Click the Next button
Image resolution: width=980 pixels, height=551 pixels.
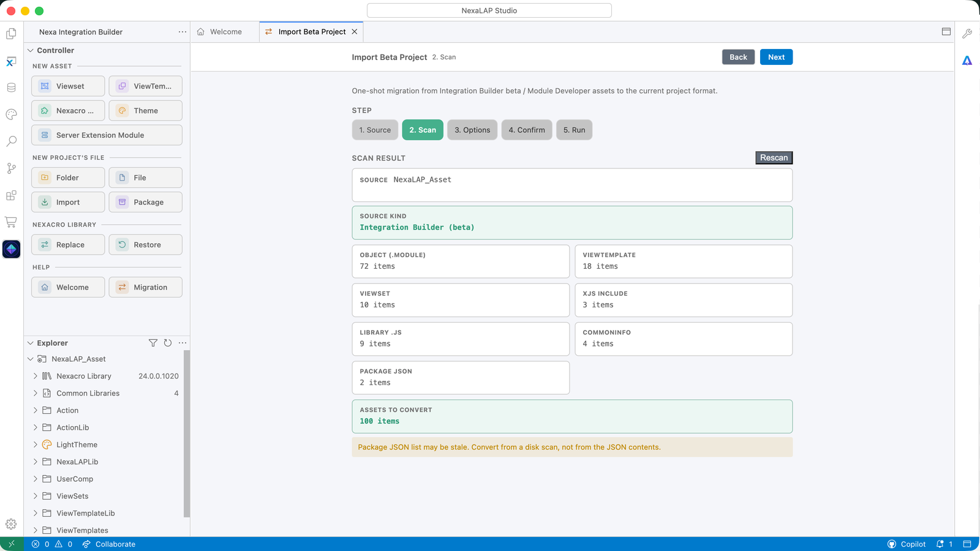[x=776, y=57]
